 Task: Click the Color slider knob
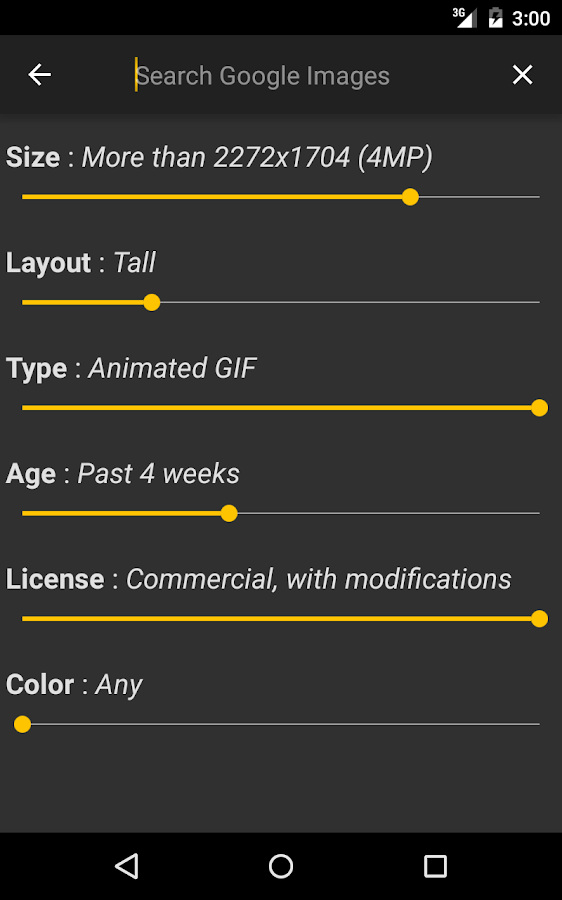point(22,724)
